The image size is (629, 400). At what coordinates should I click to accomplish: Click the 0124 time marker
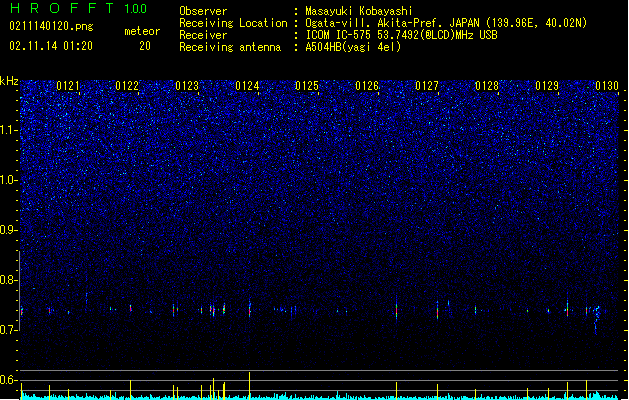247,86
